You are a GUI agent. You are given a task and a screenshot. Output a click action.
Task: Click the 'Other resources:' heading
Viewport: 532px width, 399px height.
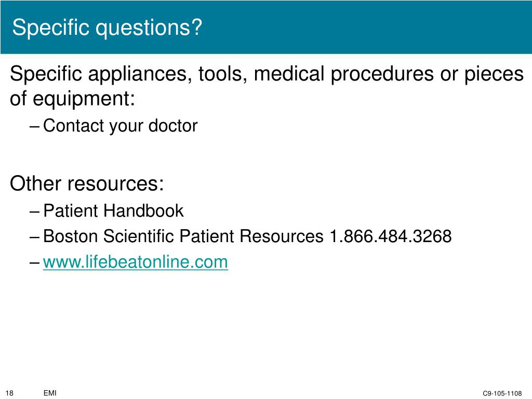[87, 183]
